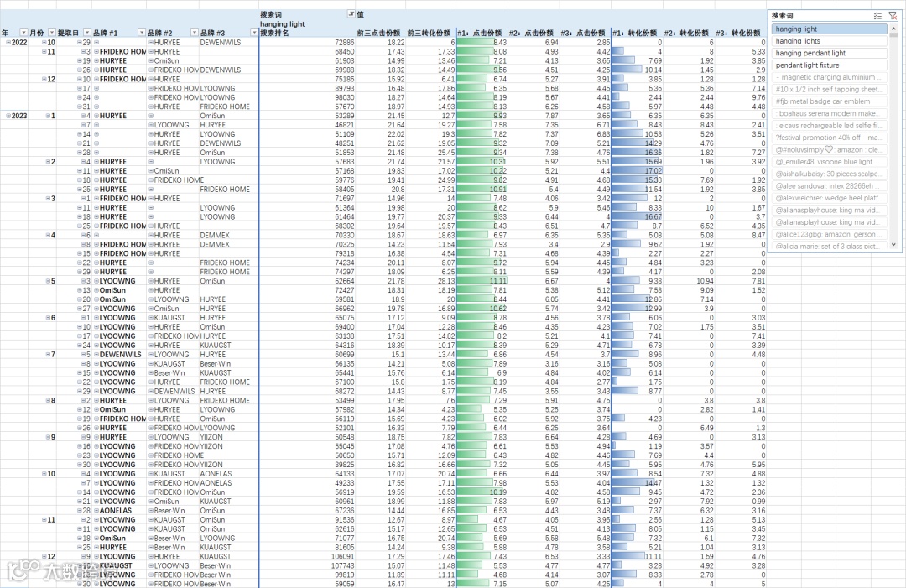906x588 pixels.
Task: Collapse the 2022 year group
Action: (x=8, y=42)
